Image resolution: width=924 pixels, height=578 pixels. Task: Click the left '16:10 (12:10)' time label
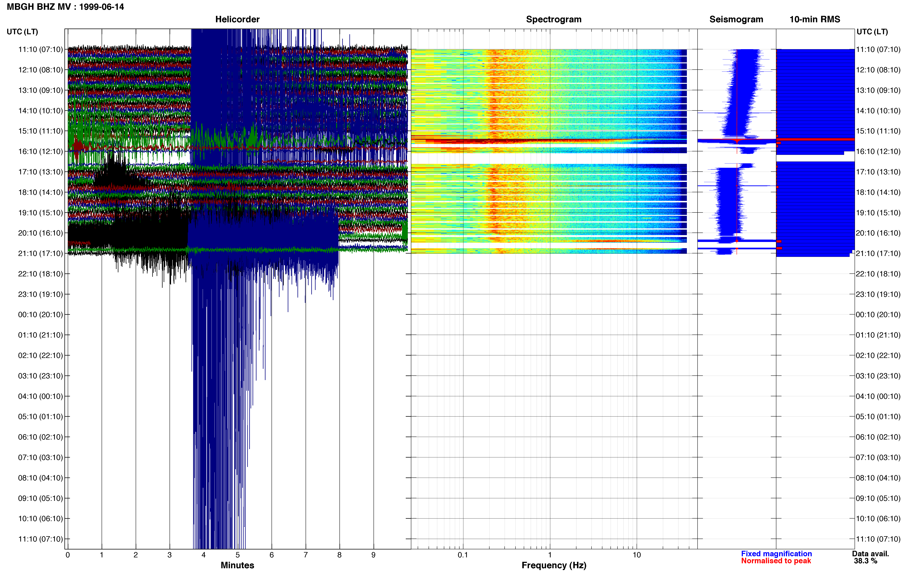pyautogui.click(x=41, y=151)
